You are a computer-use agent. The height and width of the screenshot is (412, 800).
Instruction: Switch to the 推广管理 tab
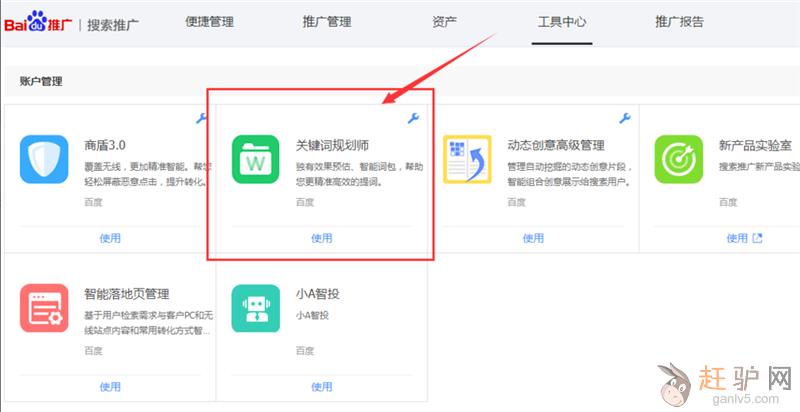point(327,21)
